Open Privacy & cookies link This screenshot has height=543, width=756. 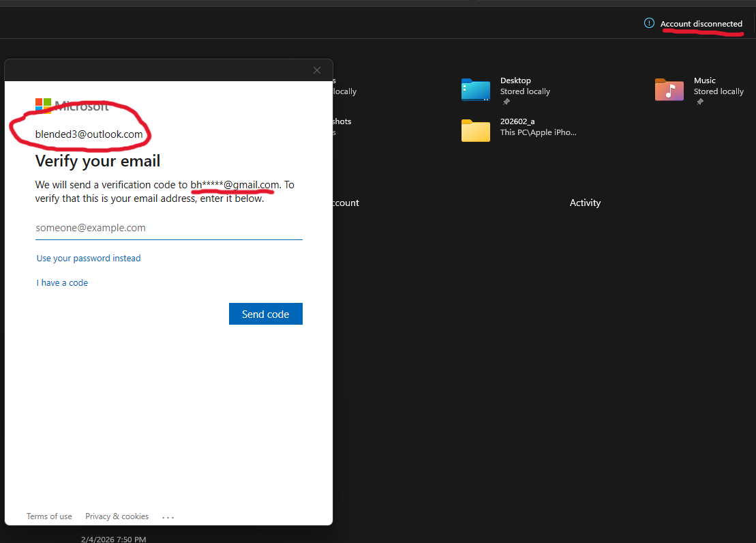(x=117, y=516)
